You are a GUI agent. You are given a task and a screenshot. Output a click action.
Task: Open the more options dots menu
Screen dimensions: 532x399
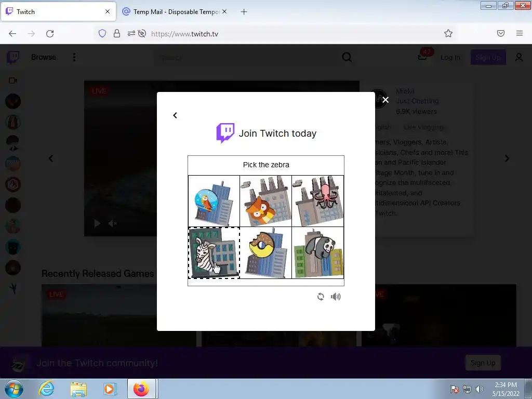(74, 57)
